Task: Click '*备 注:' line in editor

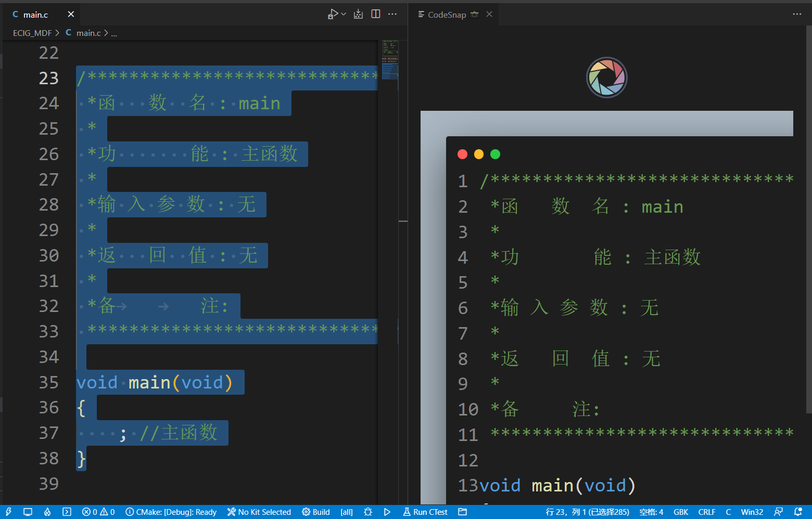Action: click(158, 306)
